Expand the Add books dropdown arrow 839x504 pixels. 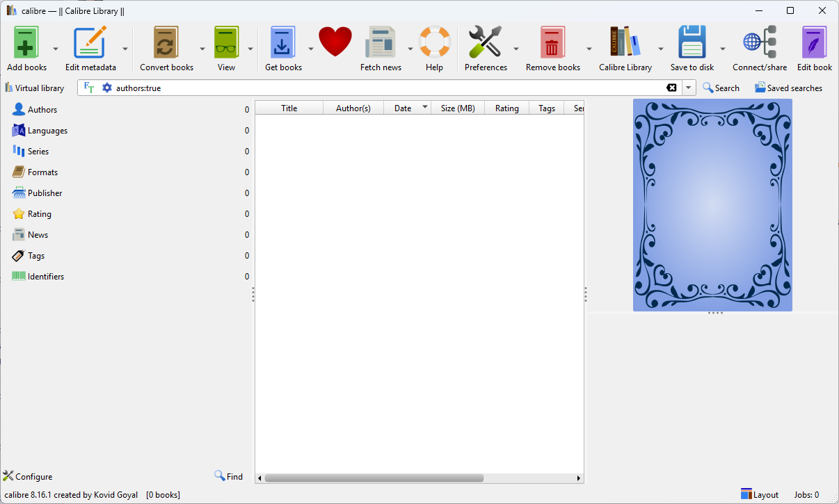point(56,49)
